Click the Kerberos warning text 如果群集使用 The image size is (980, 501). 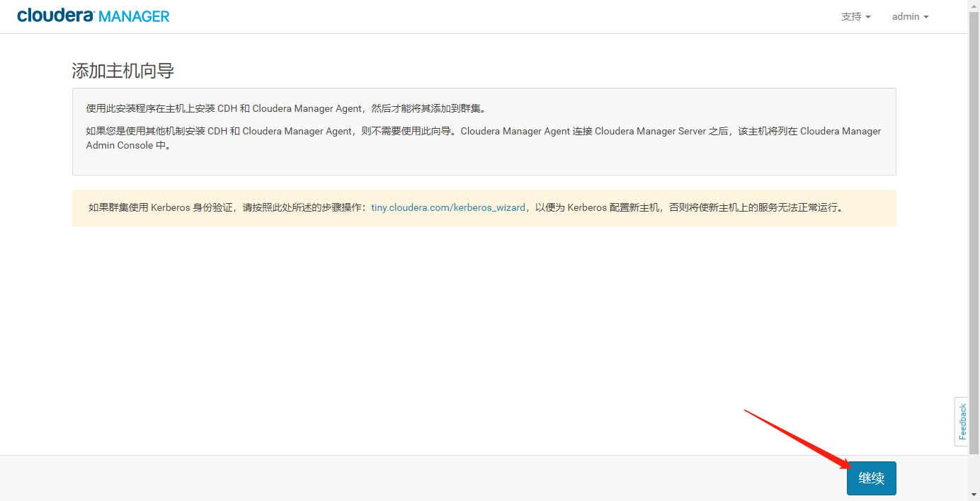click(x=467, y=208)
